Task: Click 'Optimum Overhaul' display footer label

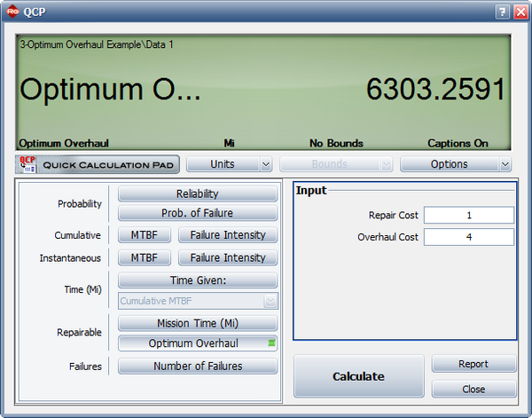Action: click(64, 143)
